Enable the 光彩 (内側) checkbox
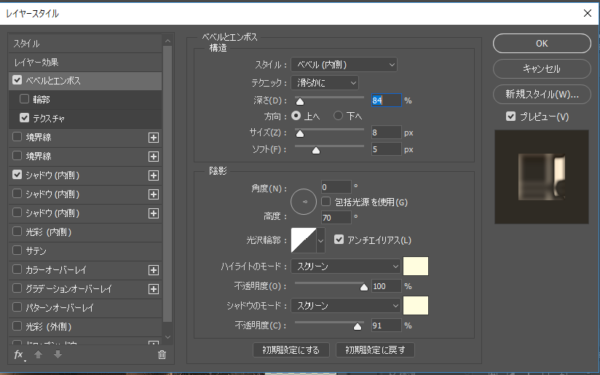Image resolution: width=600 pixels, height=375 pixels. coord(17,232)
